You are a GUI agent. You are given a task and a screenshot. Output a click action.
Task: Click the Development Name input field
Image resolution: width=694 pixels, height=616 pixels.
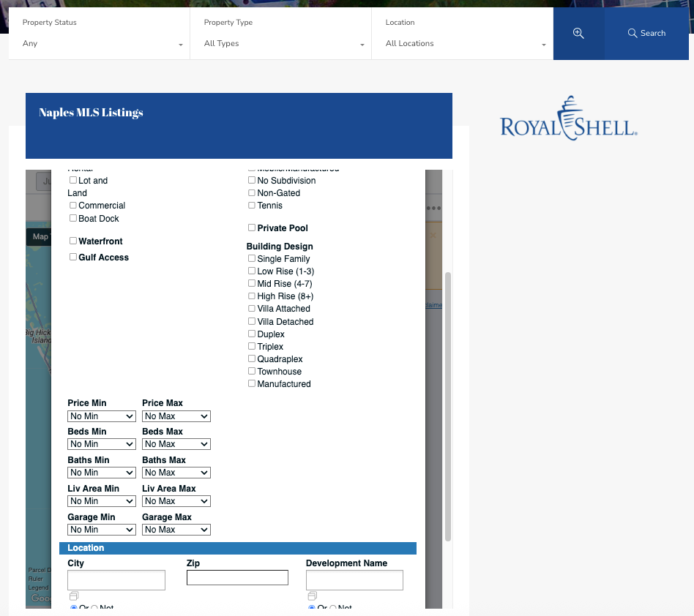[354, 579]
